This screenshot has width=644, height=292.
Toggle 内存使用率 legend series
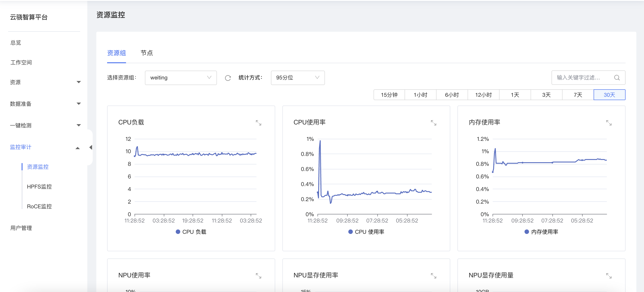coord(541,232)
